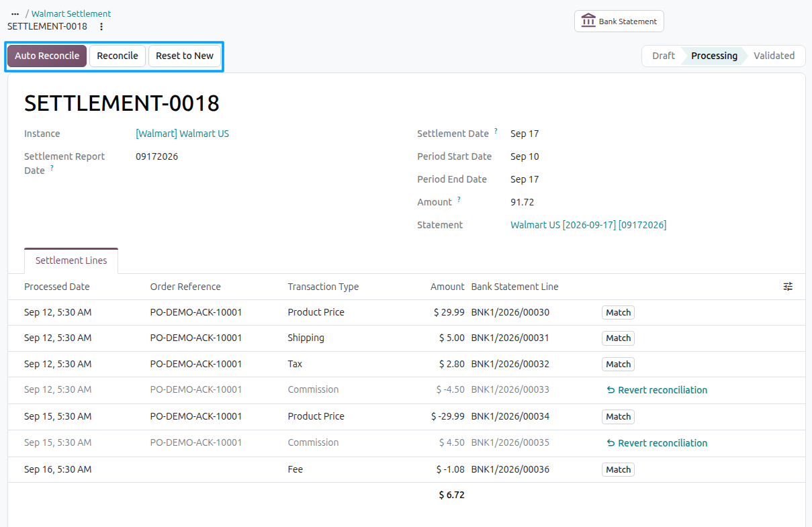Image resolution: width=812 pixels, height=527 pixels.
Task: Open the column settings adjust icon
Action: click(x=788, y=287)
